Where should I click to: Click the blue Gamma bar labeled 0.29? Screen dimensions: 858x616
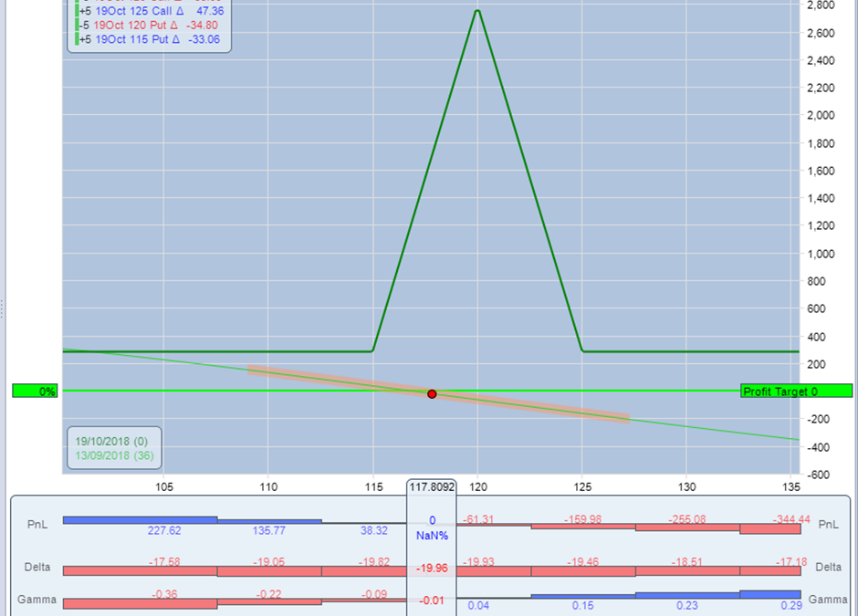click(769, 595)
